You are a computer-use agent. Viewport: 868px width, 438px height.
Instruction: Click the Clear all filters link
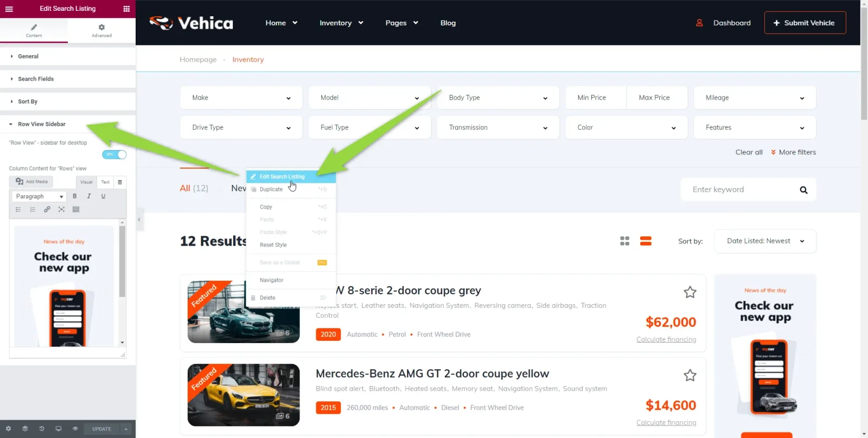click(x=749, y=152)
